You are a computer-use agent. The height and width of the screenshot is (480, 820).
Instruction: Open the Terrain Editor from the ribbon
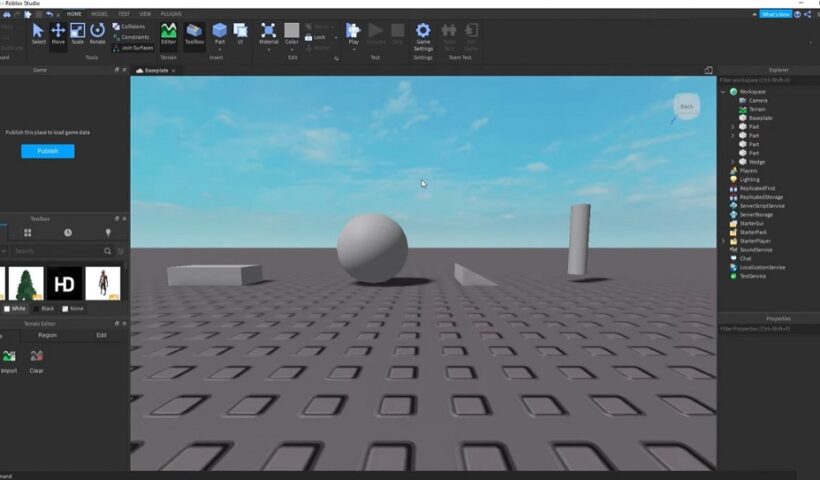(x=168, y=34)
